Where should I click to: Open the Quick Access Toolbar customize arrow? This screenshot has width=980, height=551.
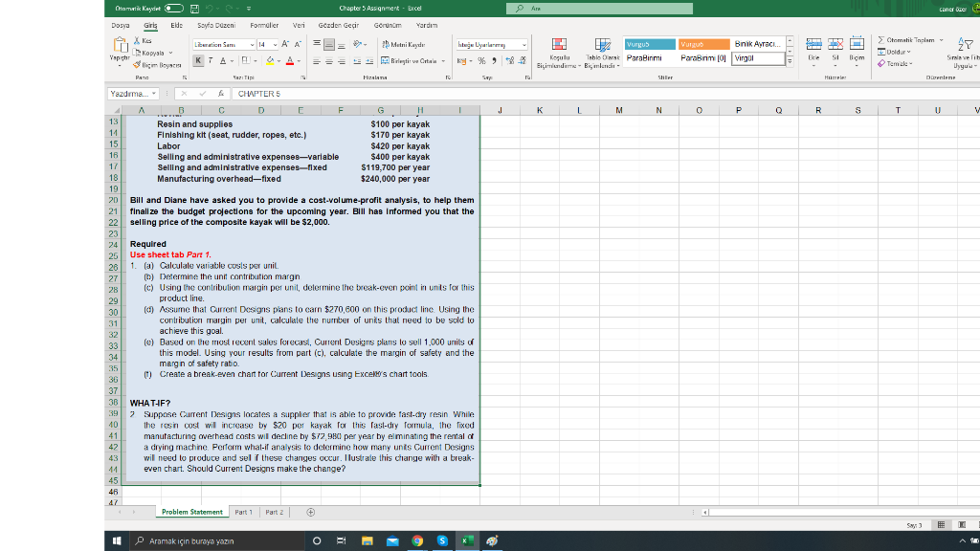249,9
